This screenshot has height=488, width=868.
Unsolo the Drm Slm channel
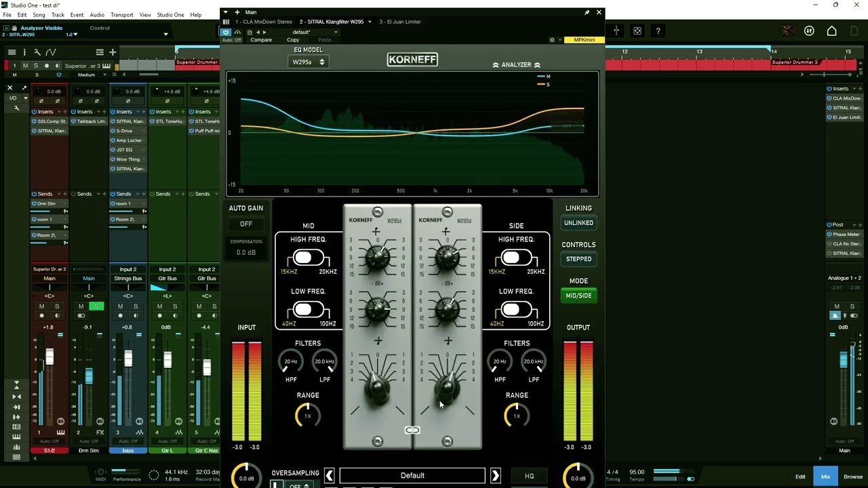[x=96, y=307]
